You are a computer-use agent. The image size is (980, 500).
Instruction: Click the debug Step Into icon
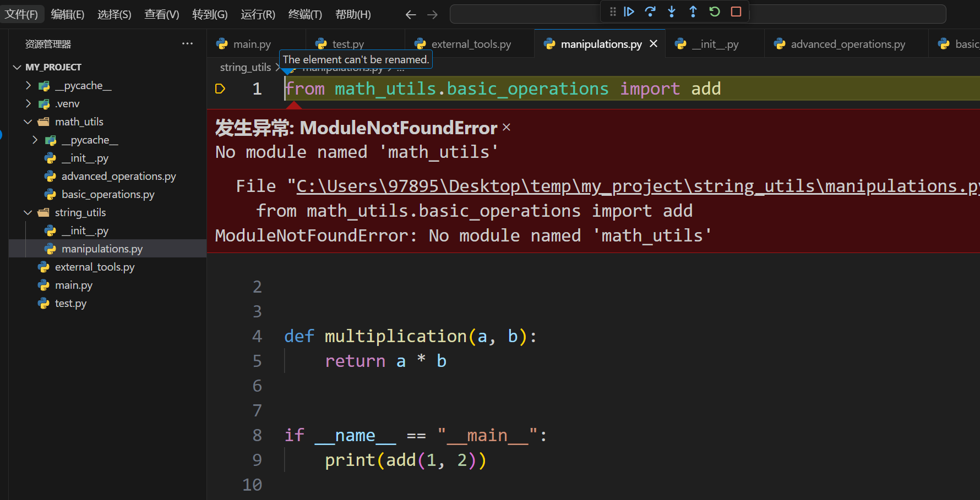[672, 12]
